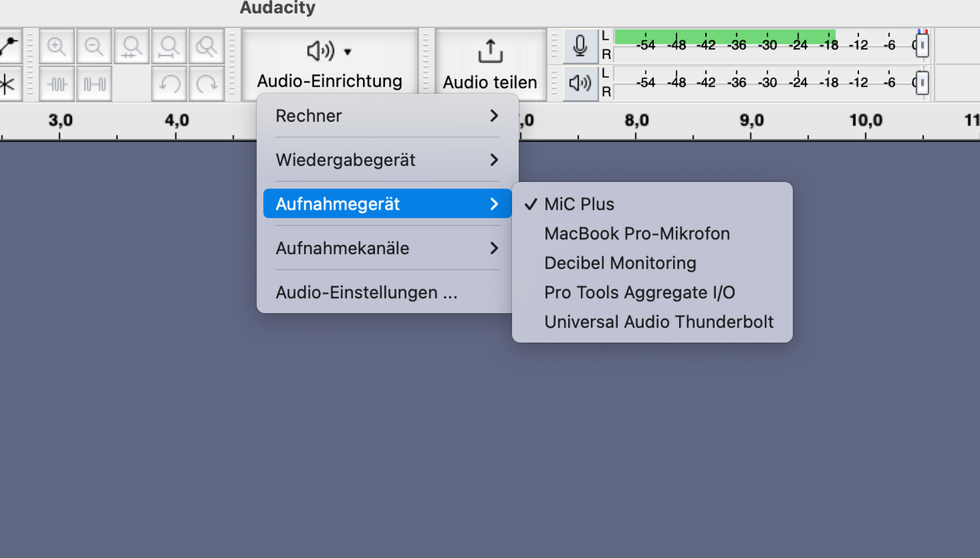Choose Decibel Monitoring as recording device

tap(652, 263)
